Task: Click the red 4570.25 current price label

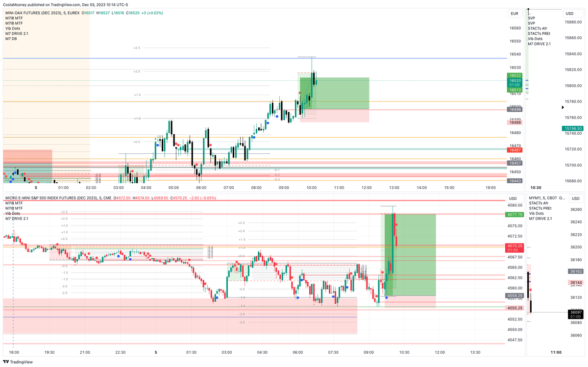Action: click(x=515, y=248)
